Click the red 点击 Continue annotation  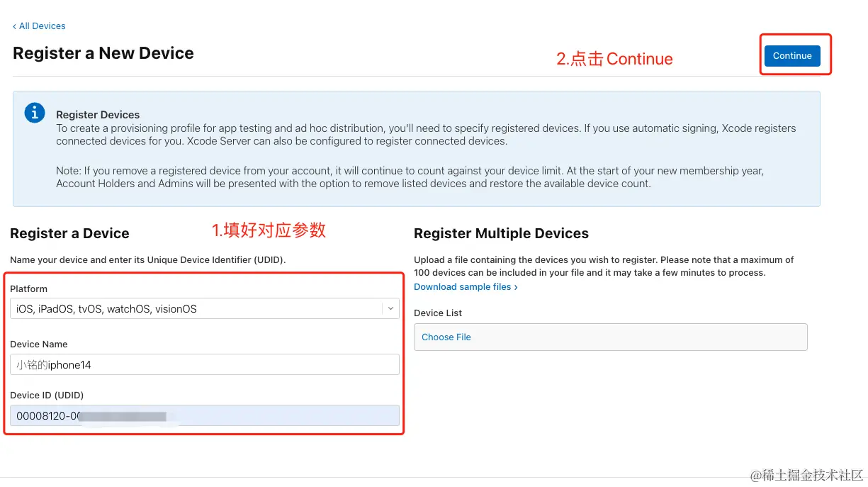point(614,59)
